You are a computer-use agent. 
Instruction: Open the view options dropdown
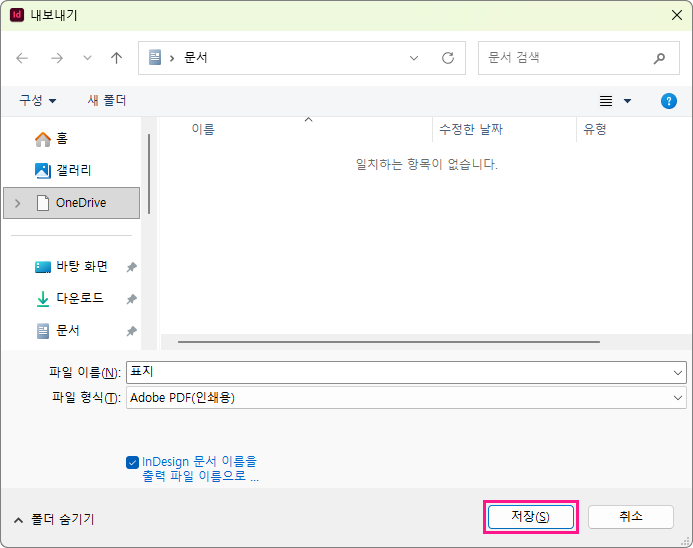[x=627, y=101]
